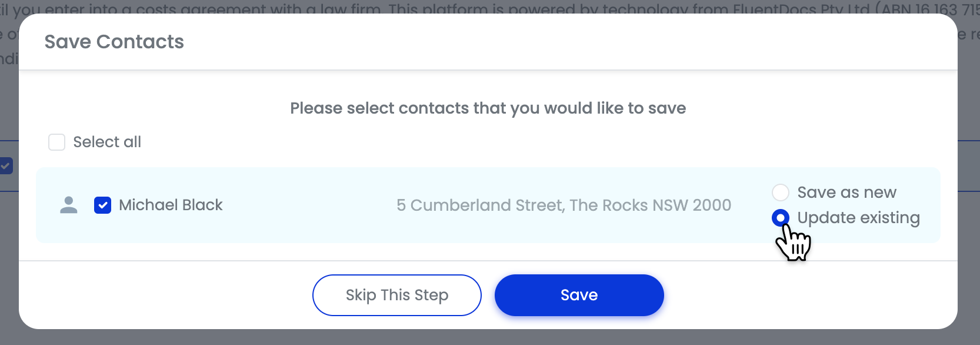Viewport: 980px width, 345px height.
Task: Click the Michael Black contact name
Action: [x=171, y=205]
